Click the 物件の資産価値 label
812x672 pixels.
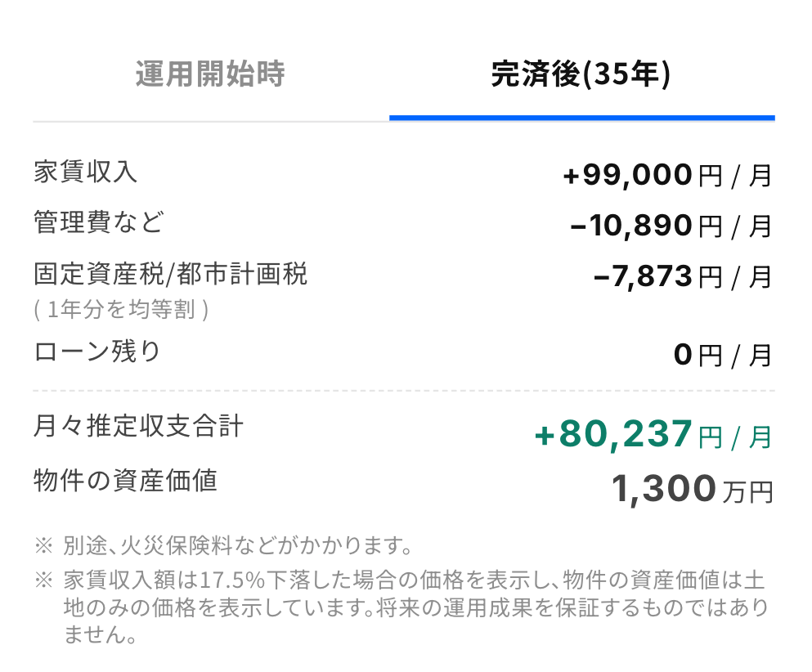click(x=125, y=481)
